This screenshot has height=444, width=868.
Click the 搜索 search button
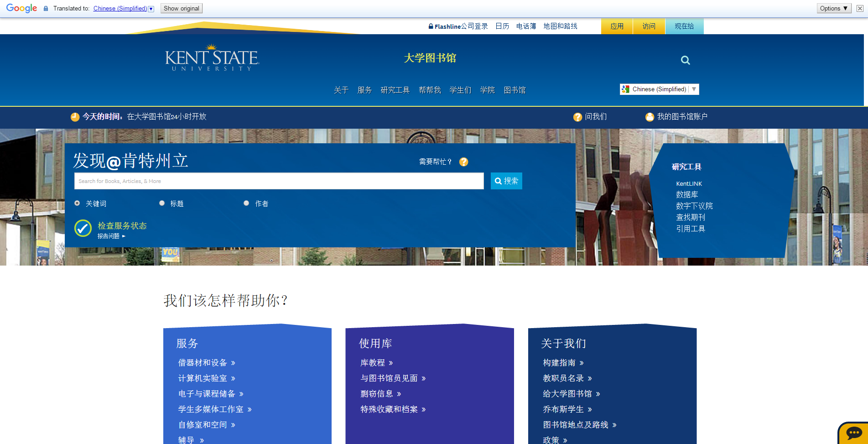[506, 181]
